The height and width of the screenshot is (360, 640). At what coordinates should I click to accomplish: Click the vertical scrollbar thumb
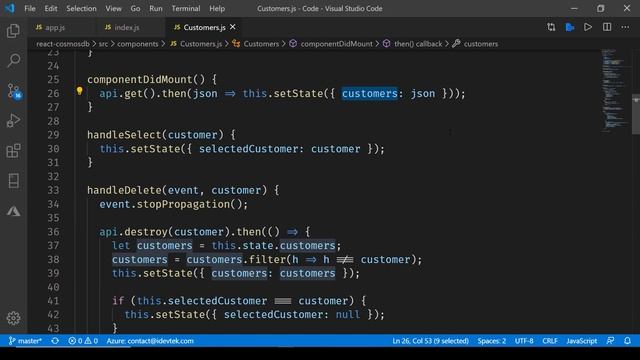click(636, 113)
